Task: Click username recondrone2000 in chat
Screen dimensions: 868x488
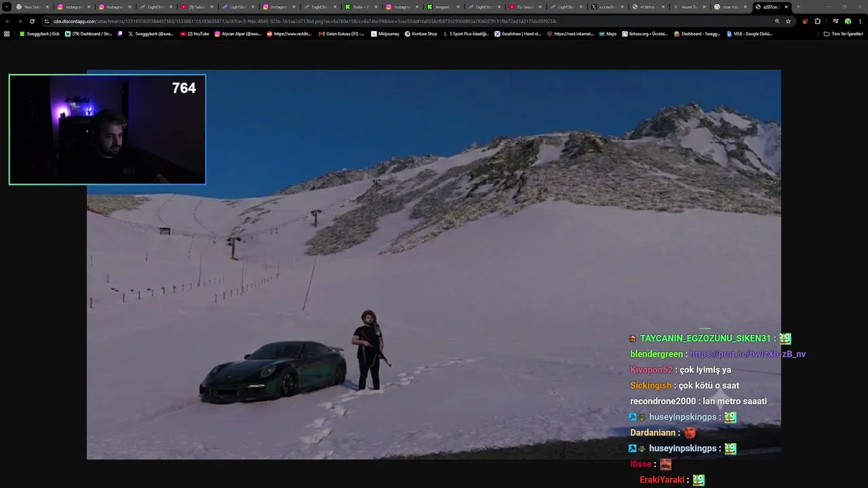Action: tap(663, 401)
